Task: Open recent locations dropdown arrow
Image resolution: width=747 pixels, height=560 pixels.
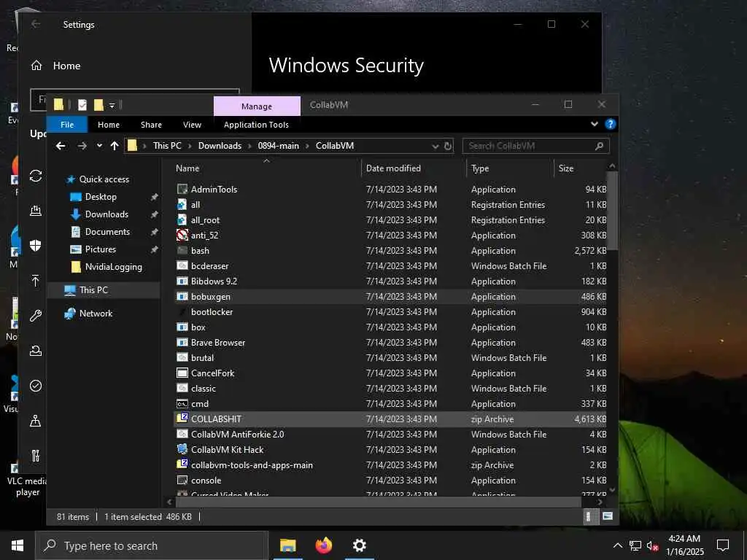Action: [99, 146]
